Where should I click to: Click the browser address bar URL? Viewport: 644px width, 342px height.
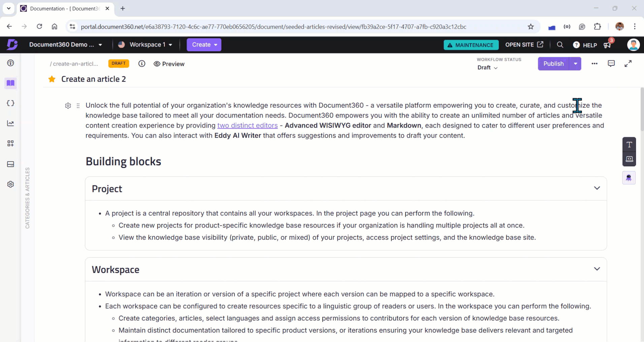(x=273, y=27)
